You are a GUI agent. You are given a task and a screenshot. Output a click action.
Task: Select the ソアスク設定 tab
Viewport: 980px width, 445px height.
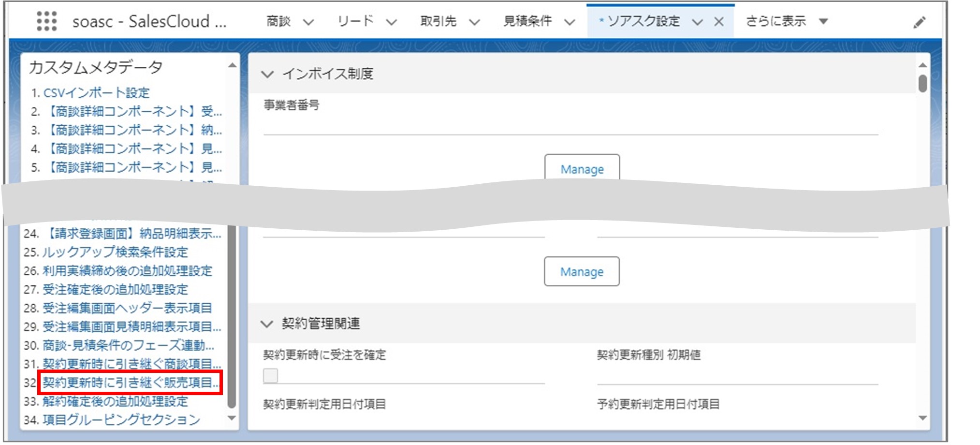point(643,21)
